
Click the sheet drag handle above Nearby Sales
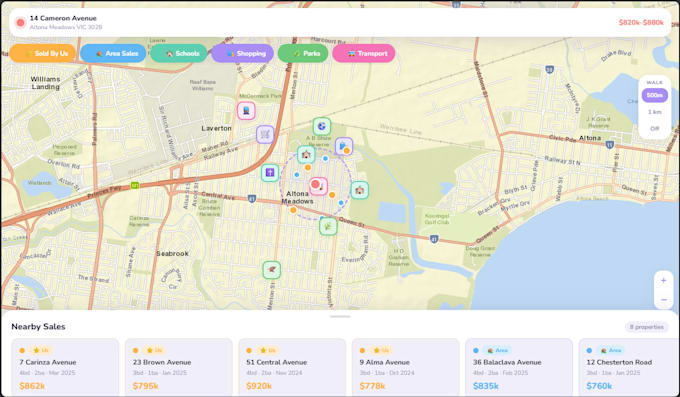[340, 317]
